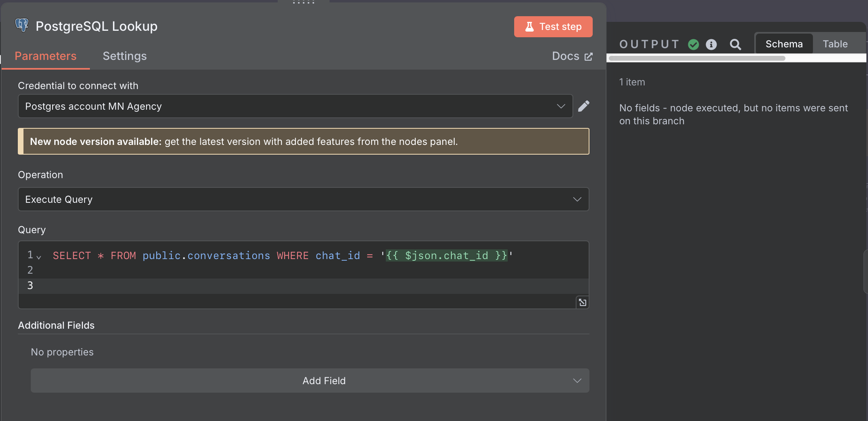Click the Test step button
The image size is (868, 421).
pyautogui.click(x=553, y=27)
